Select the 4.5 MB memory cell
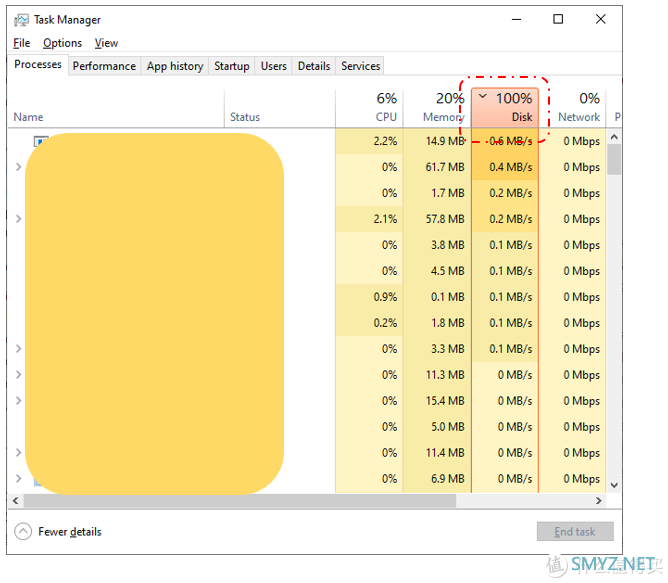Viewport: 668px width, 583px height. 437,271
